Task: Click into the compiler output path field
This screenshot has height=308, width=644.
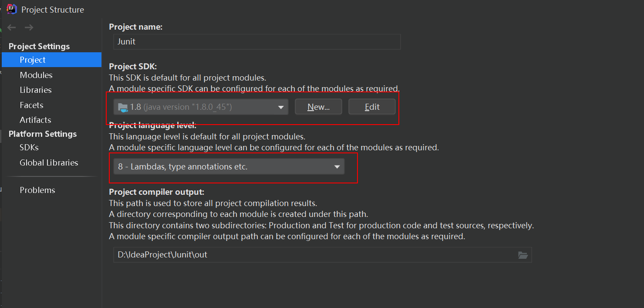Action: tap(314, 255)
